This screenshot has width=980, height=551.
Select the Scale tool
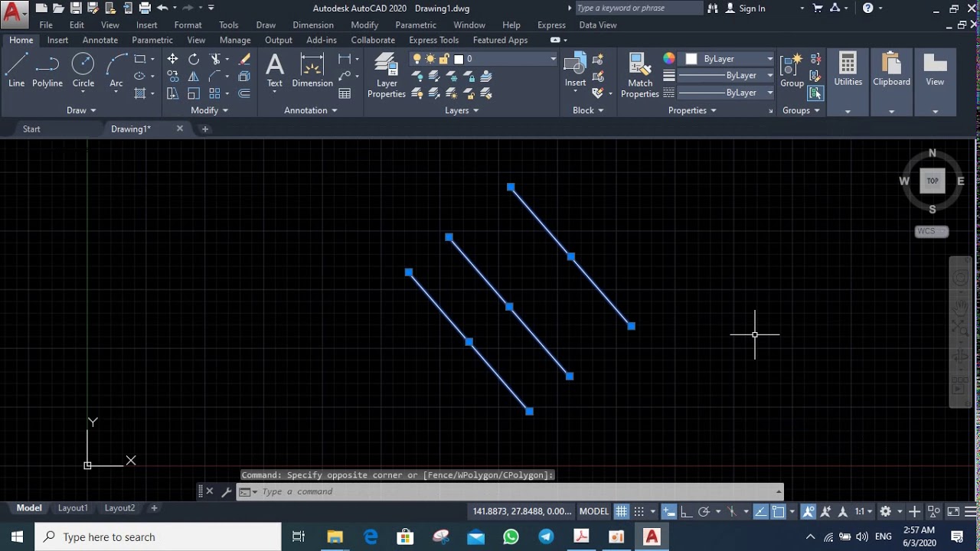coord(194,93)
